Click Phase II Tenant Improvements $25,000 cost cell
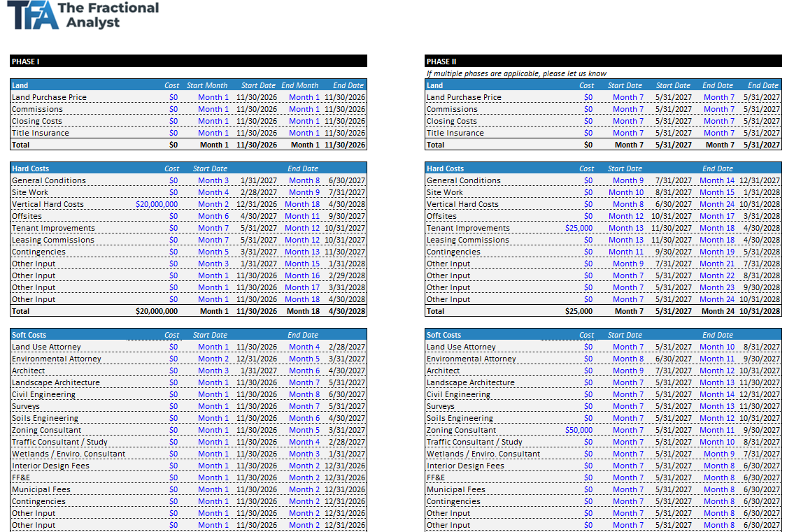Viewport: 787px width, 532px height. point(579,228)
